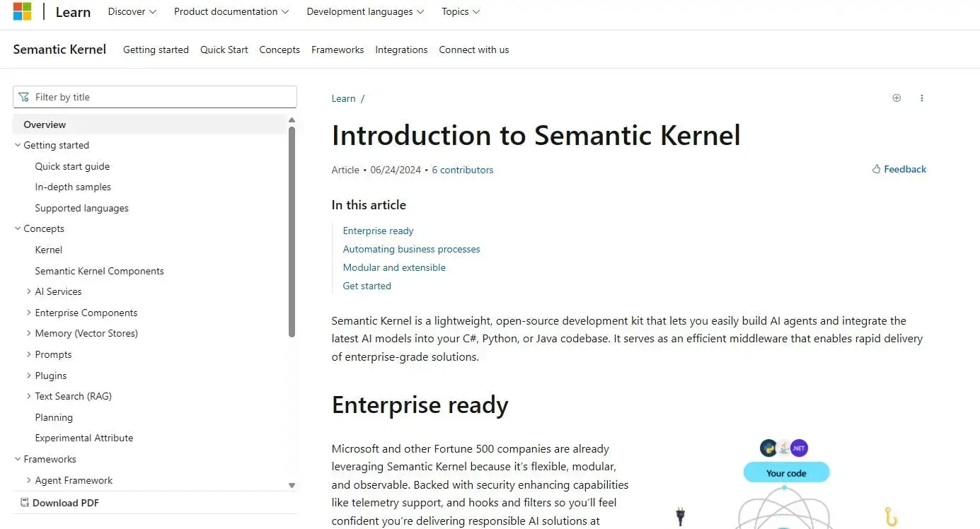The image size is (980, 529).
Task: Click the plug icon in the diagram
Action: [x=680, y=516]
